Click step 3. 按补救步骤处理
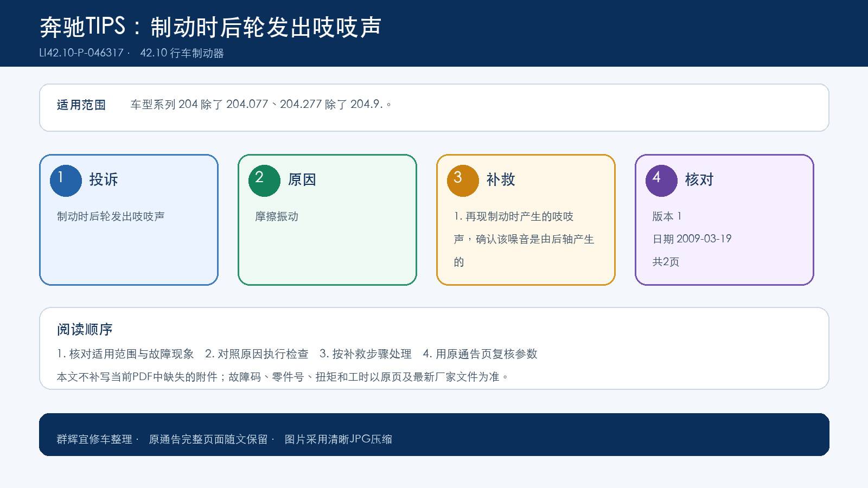The image size is (868, 488). pyautogui.click(x=366, y=354)
